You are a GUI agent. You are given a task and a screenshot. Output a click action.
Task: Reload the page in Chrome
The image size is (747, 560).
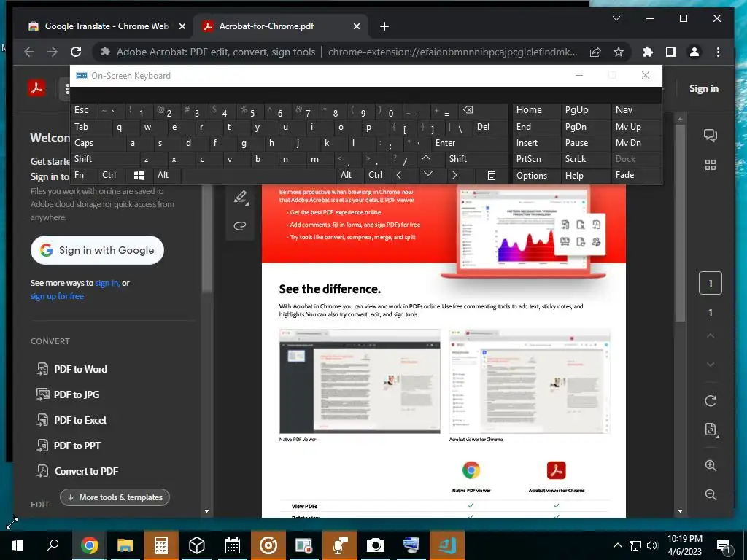(x=76, y=52)
